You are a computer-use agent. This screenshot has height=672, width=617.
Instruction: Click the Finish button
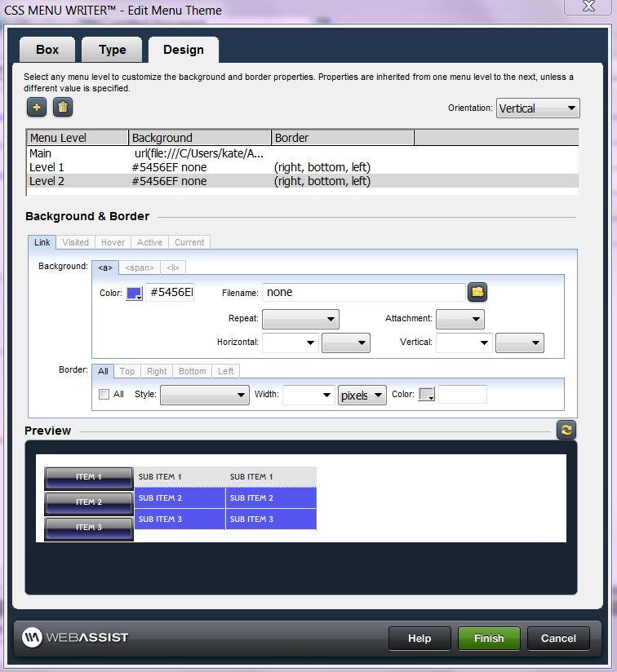(x=489, y=638)
